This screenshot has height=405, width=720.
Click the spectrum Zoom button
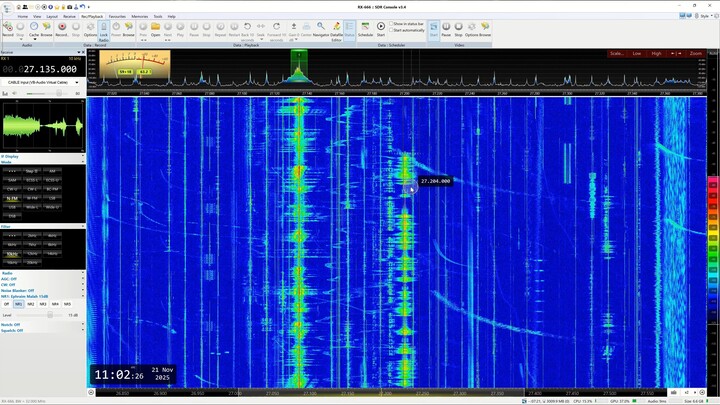pyautogui.click(x=696, y=54)
